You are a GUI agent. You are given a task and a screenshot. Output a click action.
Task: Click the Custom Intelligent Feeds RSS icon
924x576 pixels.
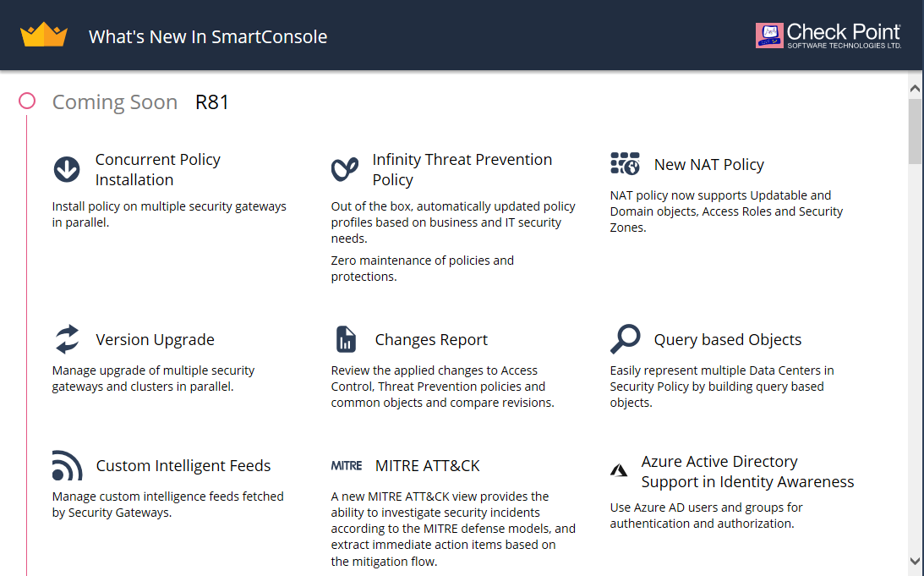(x=67, y=466)
